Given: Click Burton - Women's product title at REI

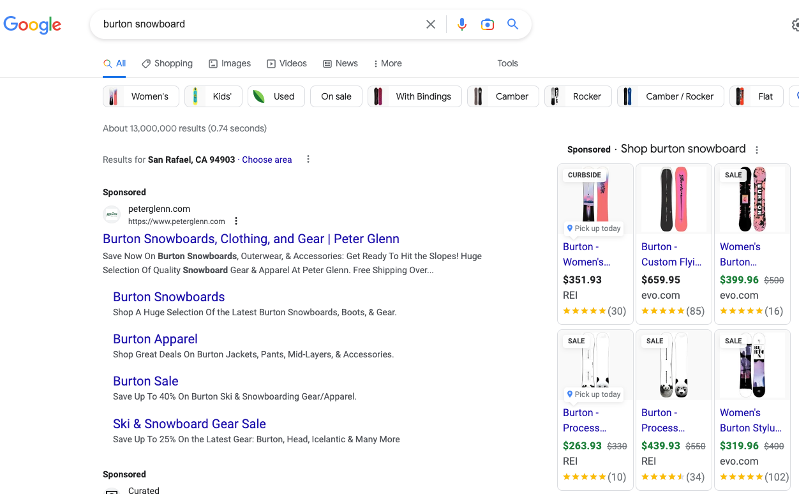Looking at the screenshot, I should tap(587, 254).
